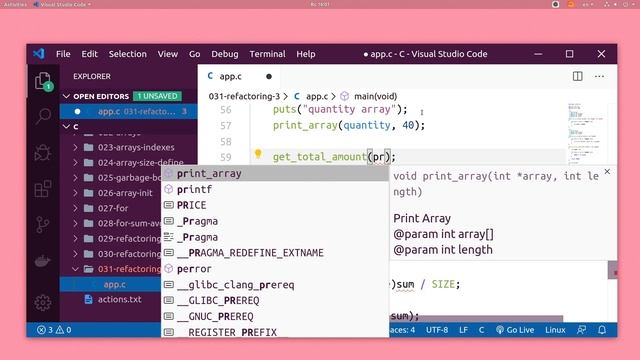
Task: Open the Selection menu
Action: [x=127, y=54]
